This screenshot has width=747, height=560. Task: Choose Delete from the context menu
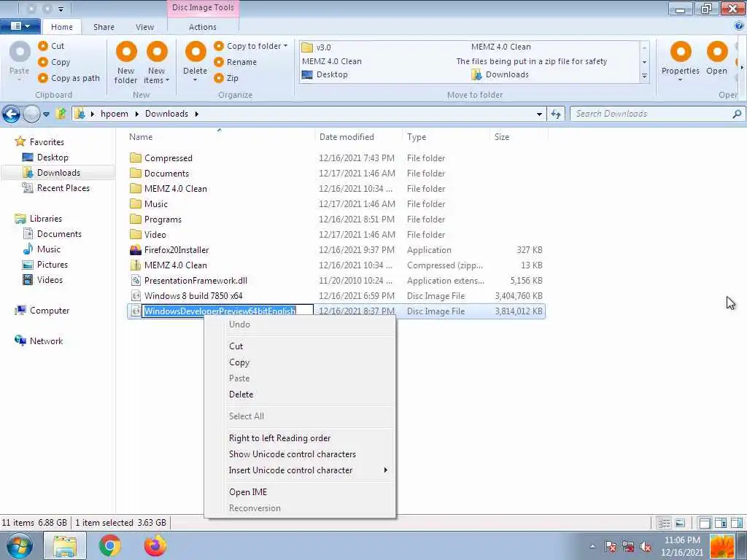pyautogui.click(x=241, y=394)
